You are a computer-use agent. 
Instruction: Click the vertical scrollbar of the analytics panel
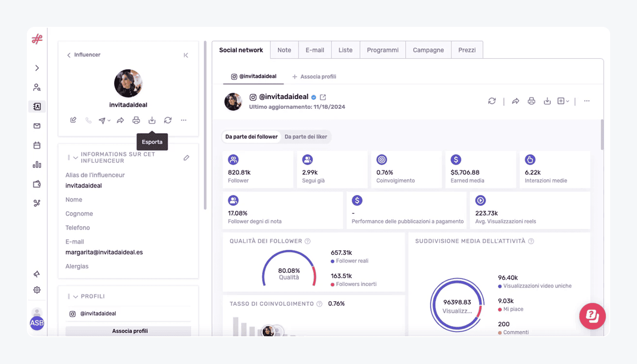tap(602, 135)
